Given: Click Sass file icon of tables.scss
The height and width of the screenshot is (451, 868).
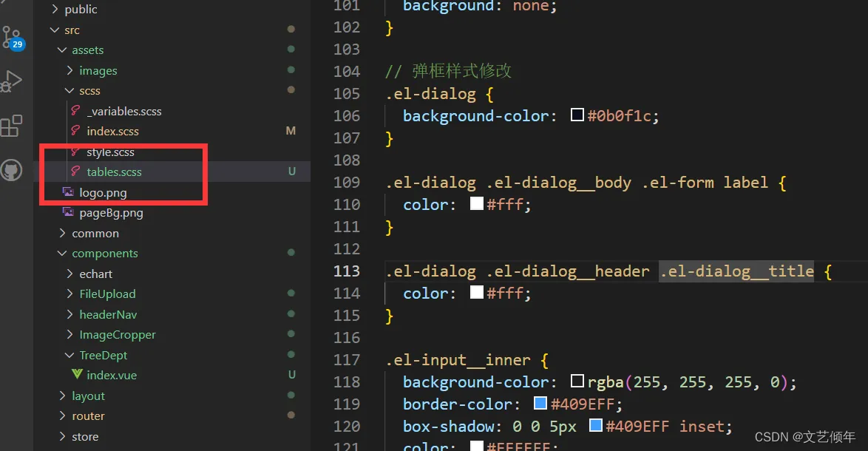Looking at the screenshot, I should [x=76, y=172].
